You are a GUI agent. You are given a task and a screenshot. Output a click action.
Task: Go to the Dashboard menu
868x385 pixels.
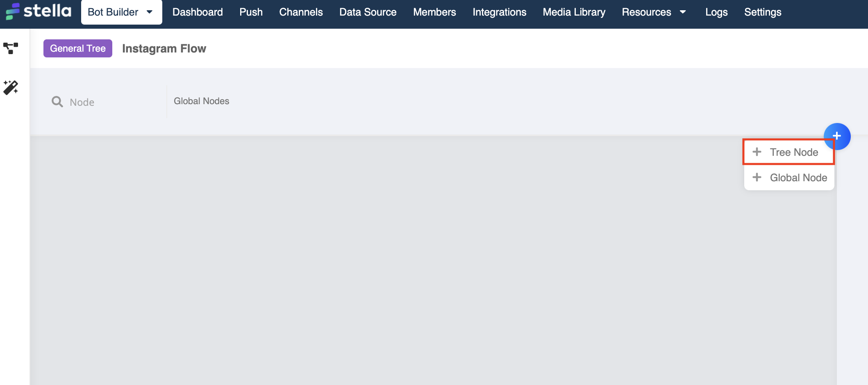point(198,12)
